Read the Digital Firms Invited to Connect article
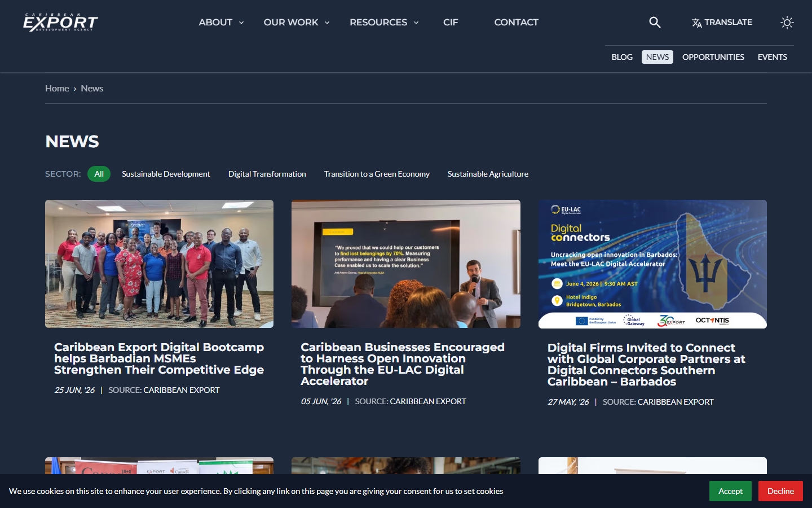 pyautogui.click(x=646, y=365)
